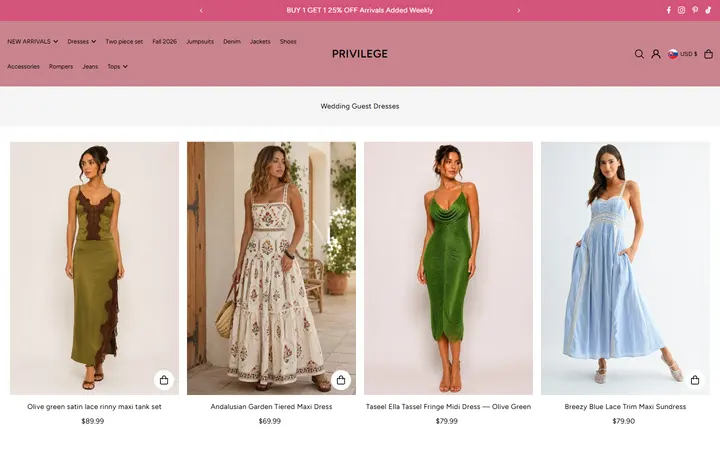Viewport: 720px width, 450px height.
Task: Open Andalusian Garden Tiered Maxi Dress title
Action: pyautogui.click(x=271, y=406)
